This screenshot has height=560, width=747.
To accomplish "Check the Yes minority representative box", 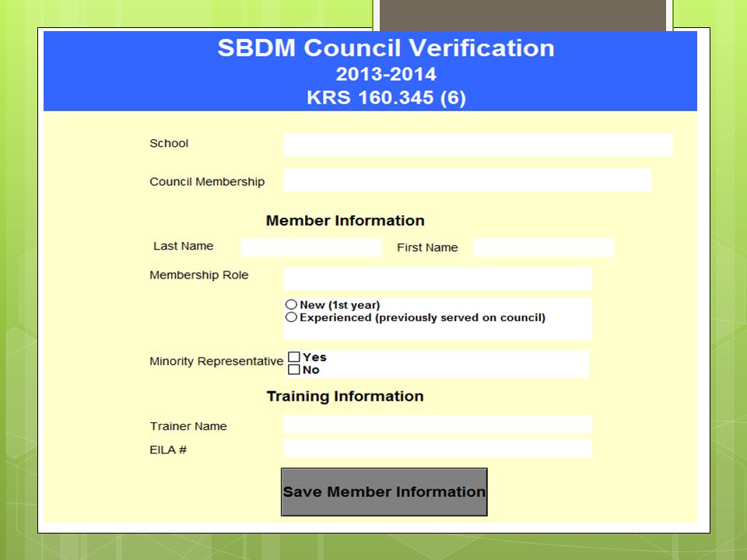I will [x=294, y=357].
